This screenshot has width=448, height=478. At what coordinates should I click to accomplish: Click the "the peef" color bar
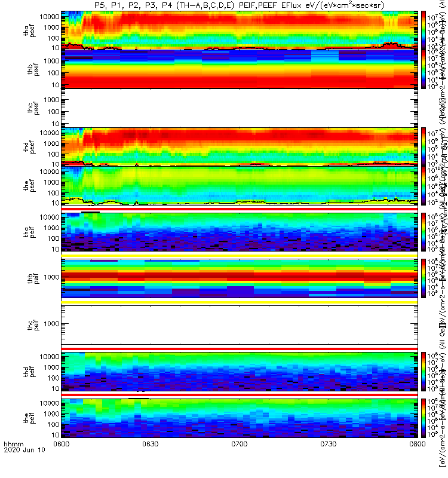424,185
